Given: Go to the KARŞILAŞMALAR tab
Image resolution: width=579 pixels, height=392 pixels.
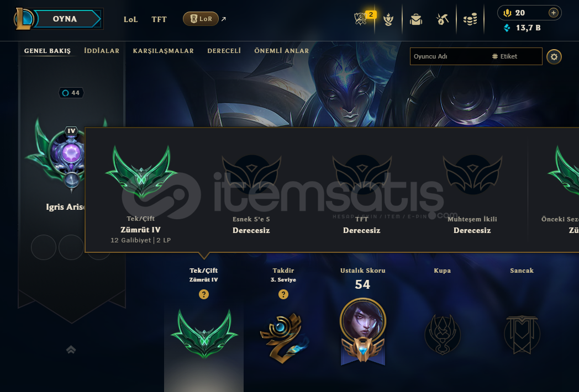Looking at the screenshot, I should pyautogui.click(x=163, y=51).
